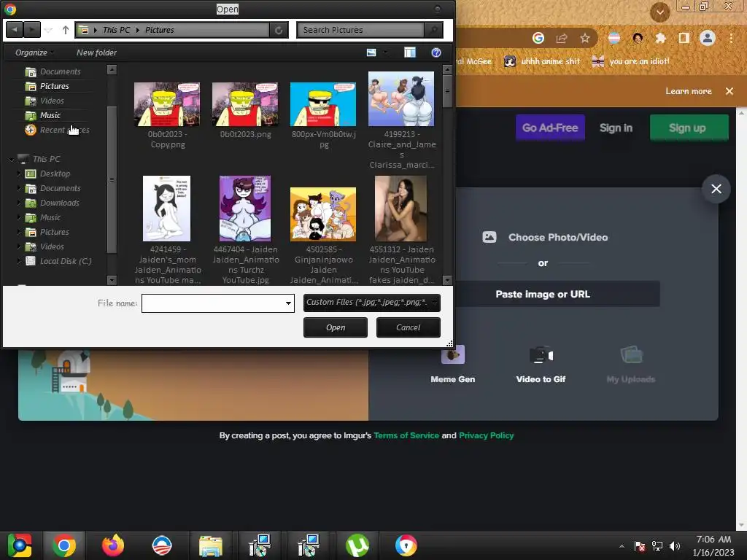Click Choose Photo/Video
The height and width of the screenshot is (560, 747).
545,237
